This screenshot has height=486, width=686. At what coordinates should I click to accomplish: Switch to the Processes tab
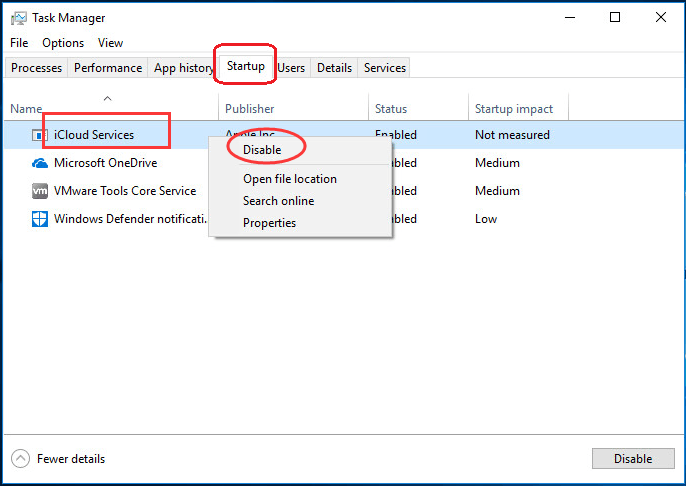coord(36,68)
